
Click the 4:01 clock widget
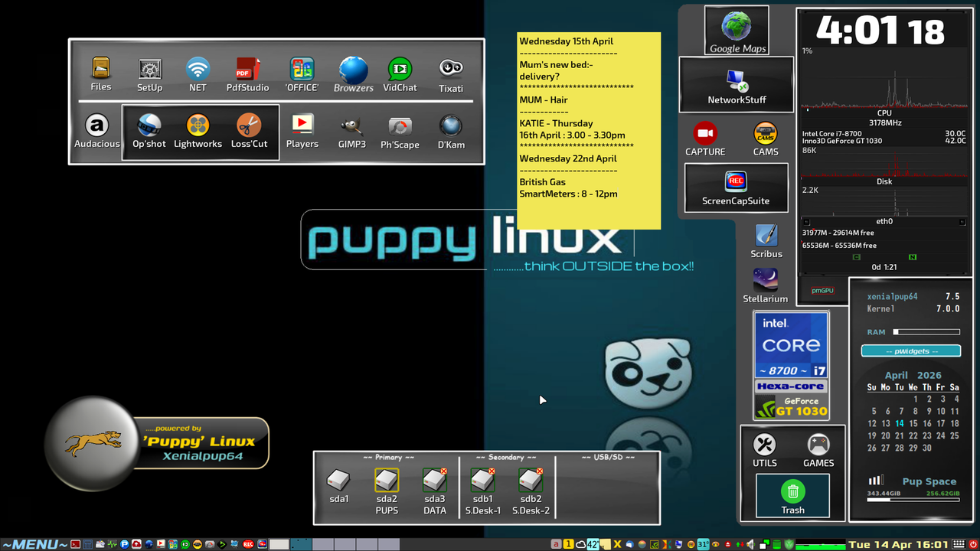[880, 31]
